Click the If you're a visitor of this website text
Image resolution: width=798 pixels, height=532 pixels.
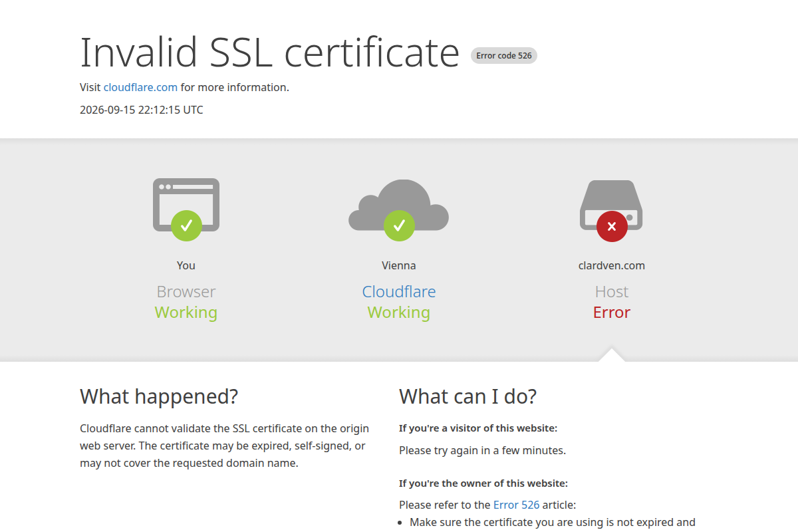click(x=478, y=428)
